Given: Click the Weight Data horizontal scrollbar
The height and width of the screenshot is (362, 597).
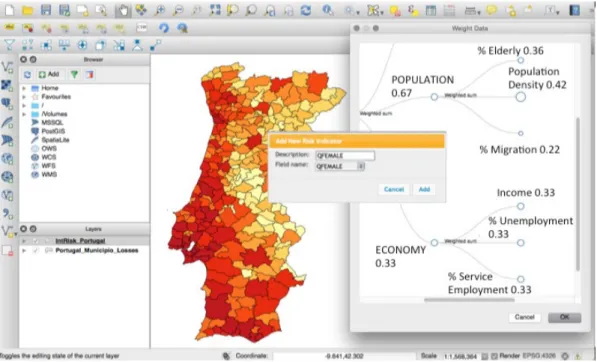Looking at the screenshot, I should (x=469, y=300).
